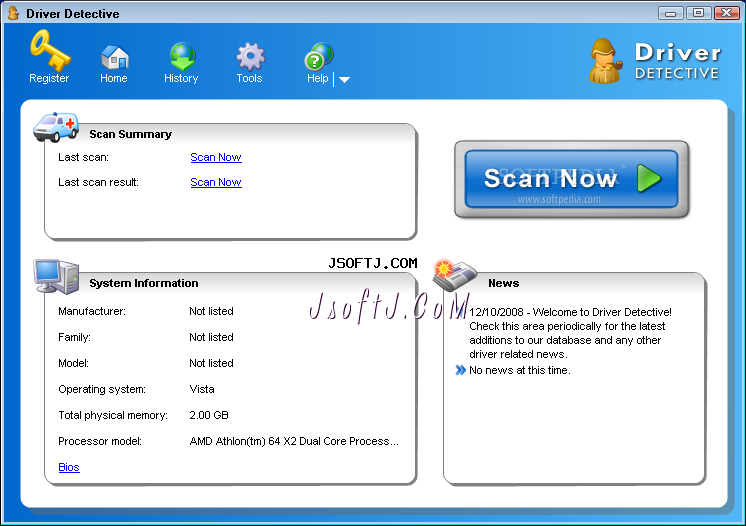Select the 'Family:' label
Image resolution: width=746 pixels, height=526 pixels.
74,338
